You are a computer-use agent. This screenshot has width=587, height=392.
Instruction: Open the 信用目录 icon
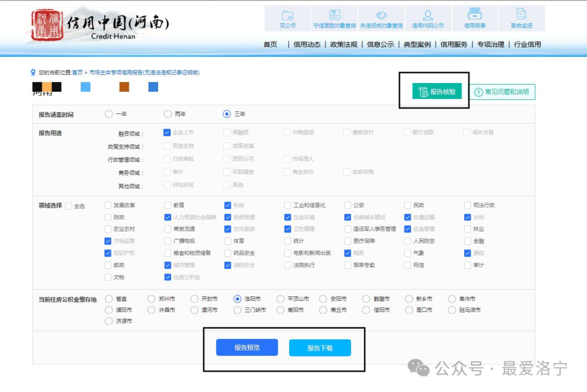[474, 14]
